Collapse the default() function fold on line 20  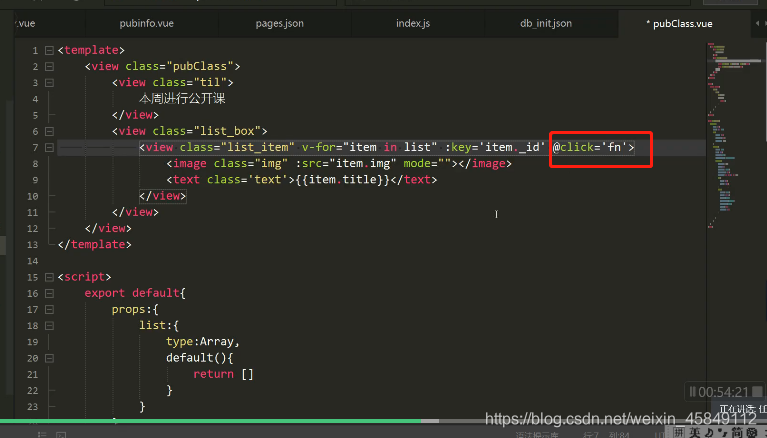[x=49, y=358]
